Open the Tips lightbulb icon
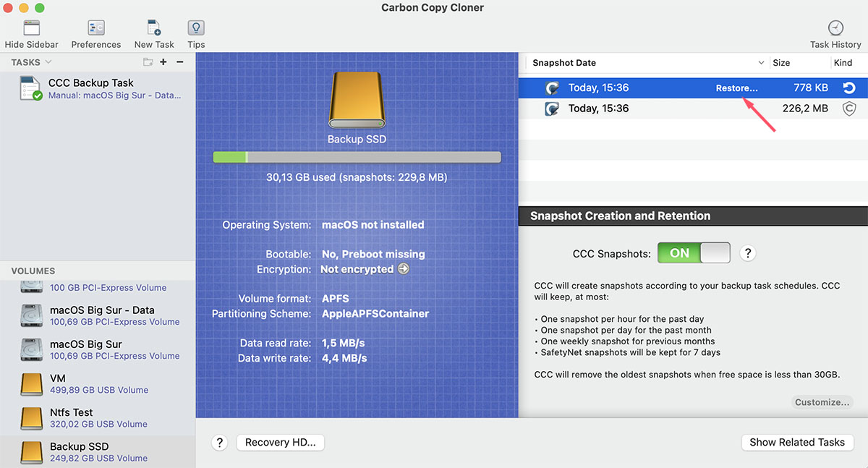Viewport: 868px width, 468px height. tap(195, 28)
